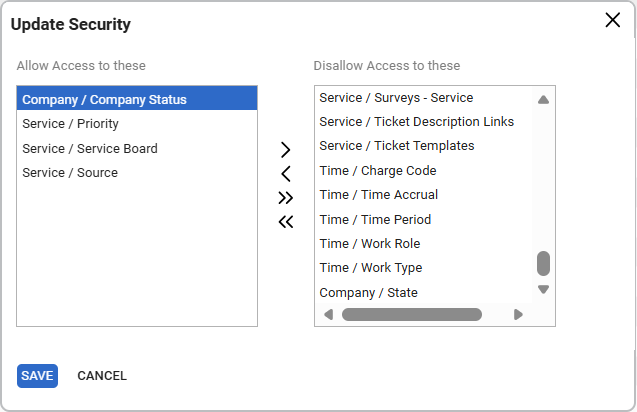Choose Service / Source in Allow list

[x=70, y=172]
